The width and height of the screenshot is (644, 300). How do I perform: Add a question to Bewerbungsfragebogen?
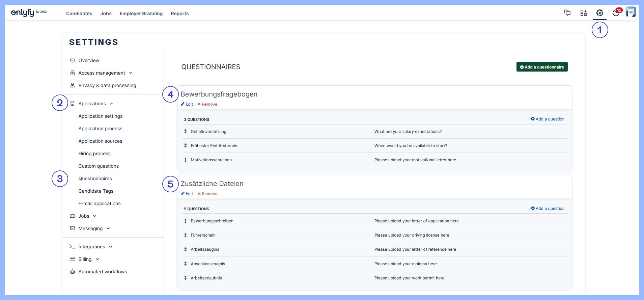click(x=548, y=119)
